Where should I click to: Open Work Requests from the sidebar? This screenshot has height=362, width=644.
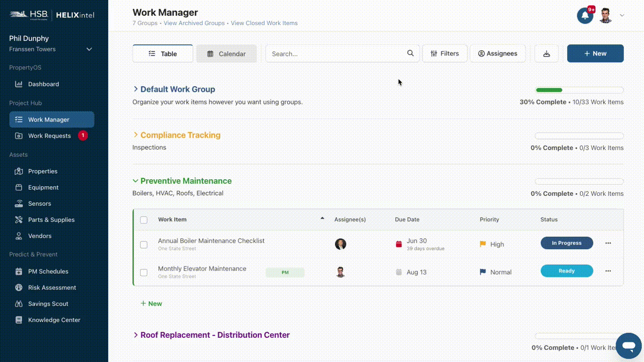(x=49, y=136)
